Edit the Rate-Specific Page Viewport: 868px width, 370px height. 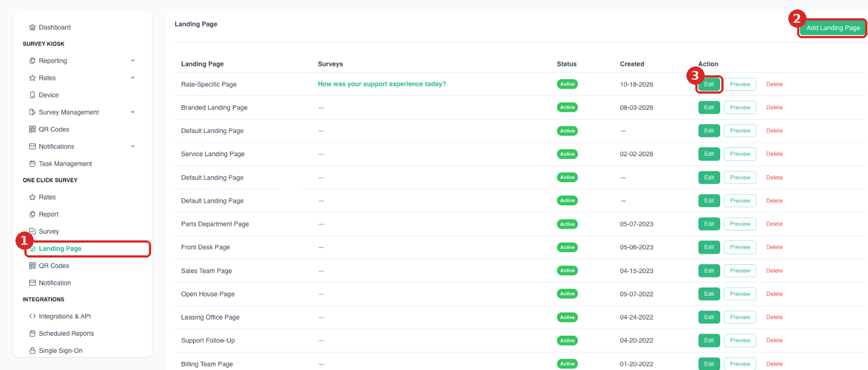(x=709, y=84)
